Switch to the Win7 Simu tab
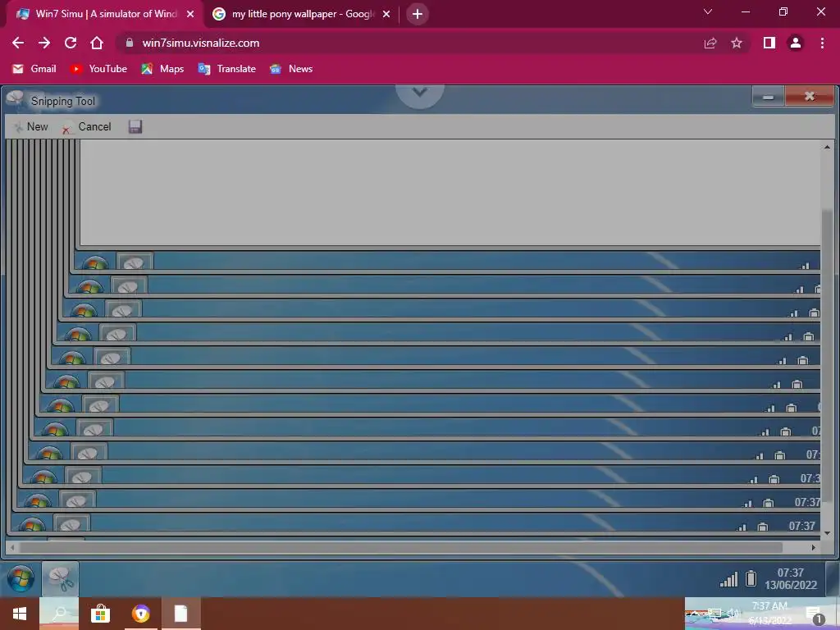This screenshot has width=840, height=630. click(x=105, y=14)
